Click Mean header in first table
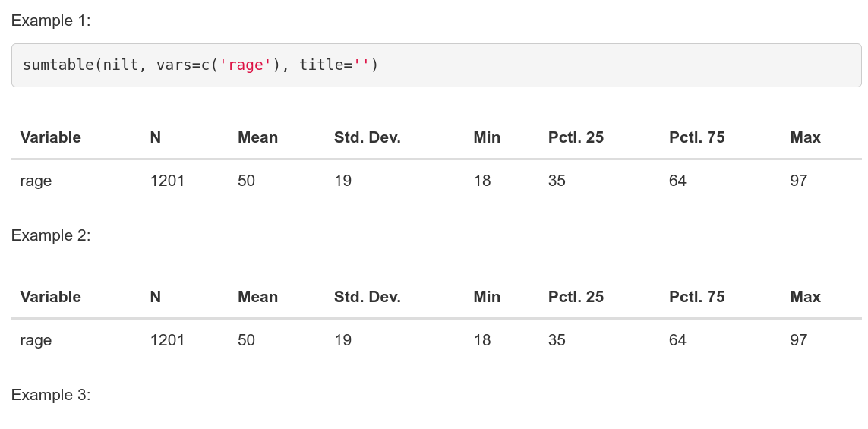868x429 pixels. 258,137
